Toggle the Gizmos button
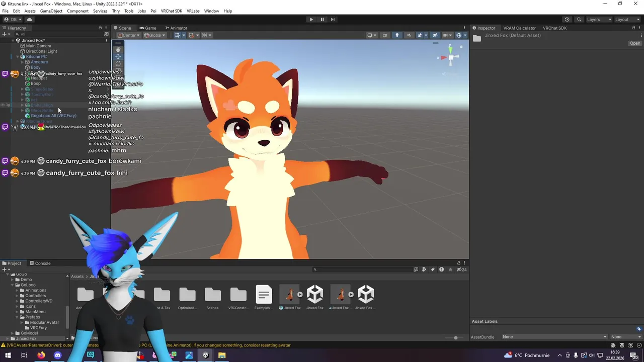Screen dimensions: 644x362 coord(458,35)
